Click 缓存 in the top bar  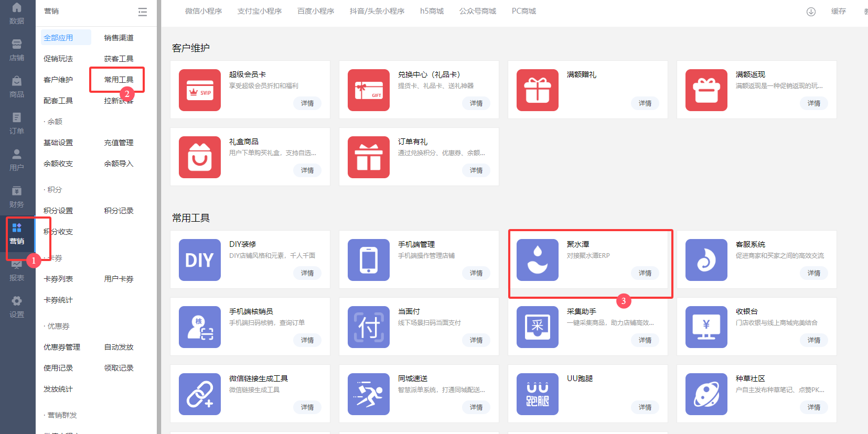tap(839, 11)
